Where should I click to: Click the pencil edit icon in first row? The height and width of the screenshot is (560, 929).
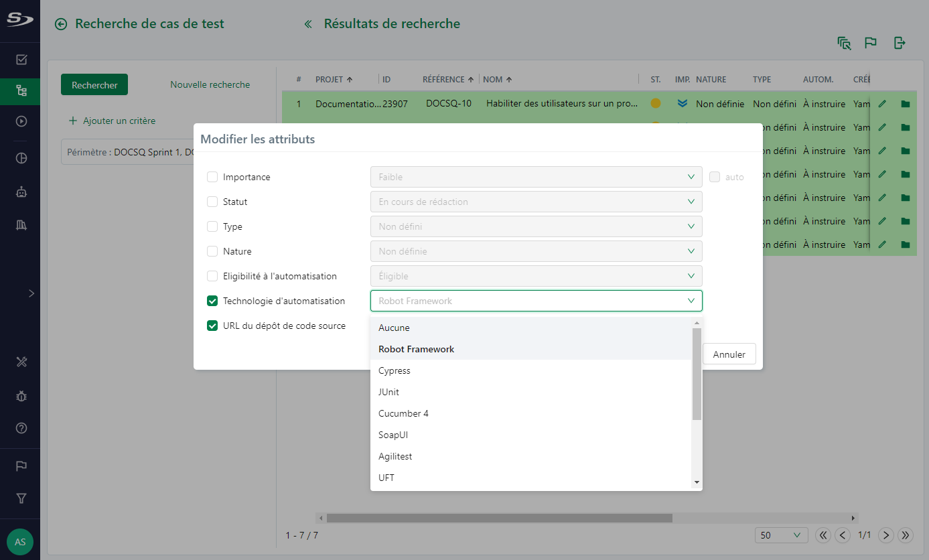click(x=882, y=104)
